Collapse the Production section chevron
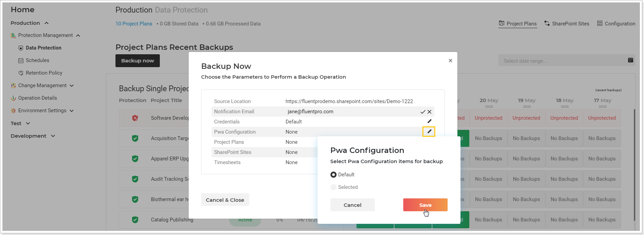644x235 pixels. (x=46, y=23)
